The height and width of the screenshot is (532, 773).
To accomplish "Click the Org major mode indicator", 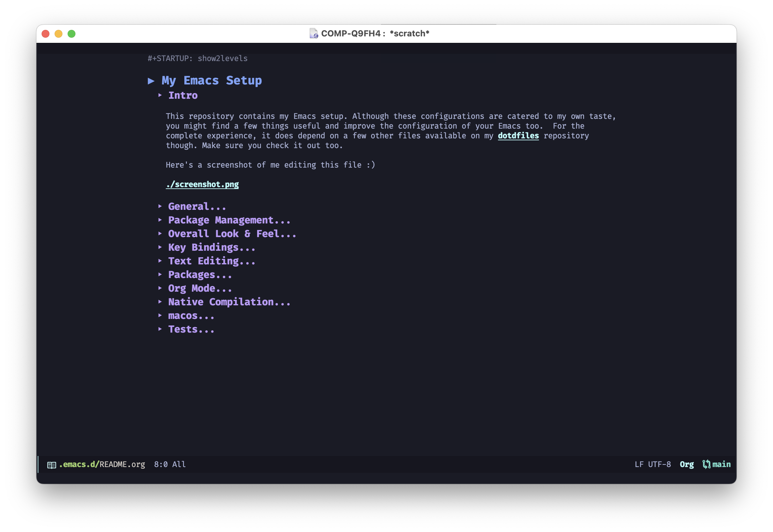I will point(687,464).
